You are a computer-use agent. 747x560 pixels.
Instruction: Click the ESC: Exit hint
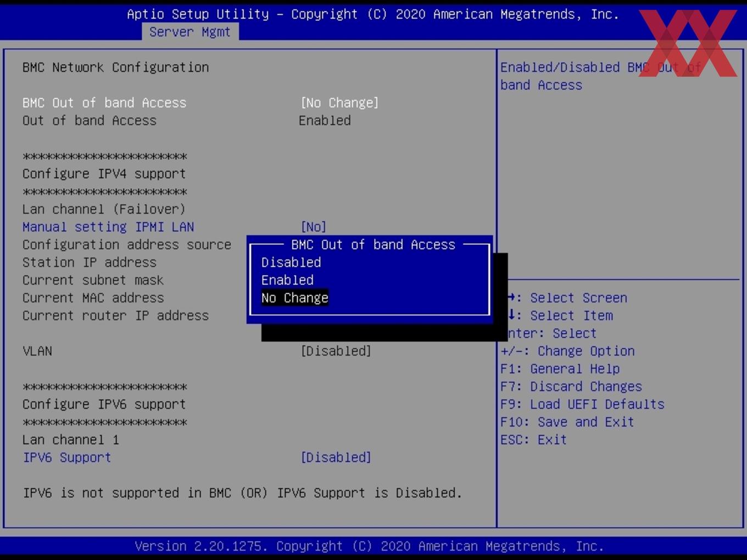pyautogui.click(x=533, y=440)
